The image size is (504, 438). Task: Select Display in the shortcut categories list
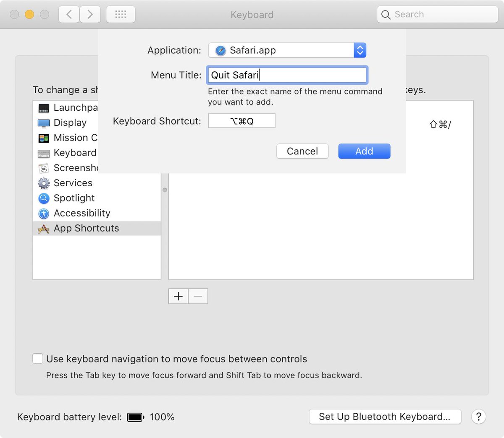pos(66,123)
